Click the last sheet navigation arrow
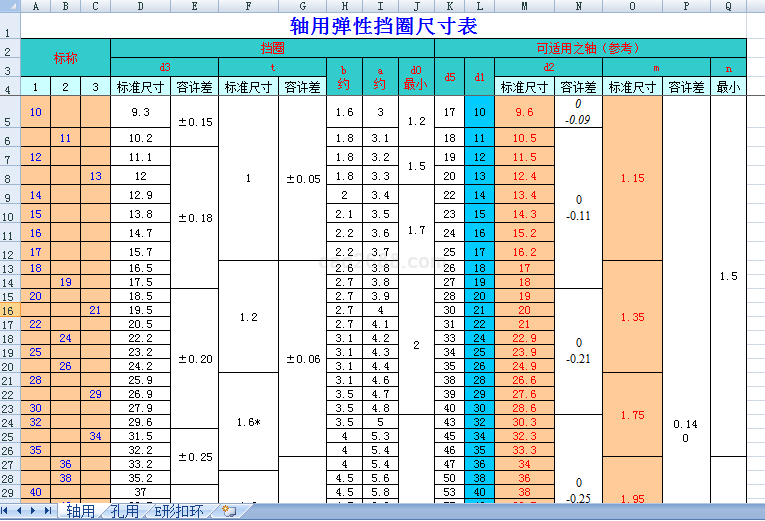 tap(47, 511)
